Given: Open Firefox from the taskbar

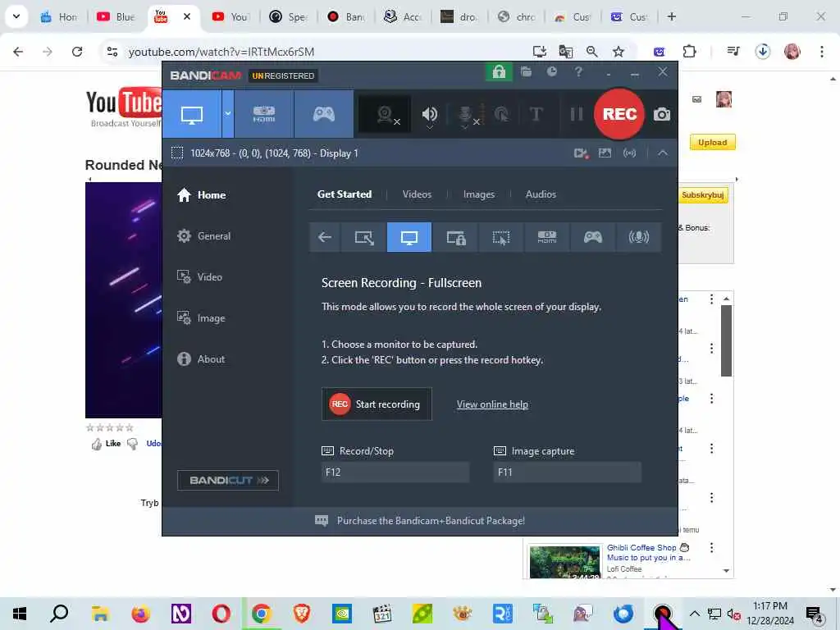Looking at the screenshot, I should click(x=140, y=614).
